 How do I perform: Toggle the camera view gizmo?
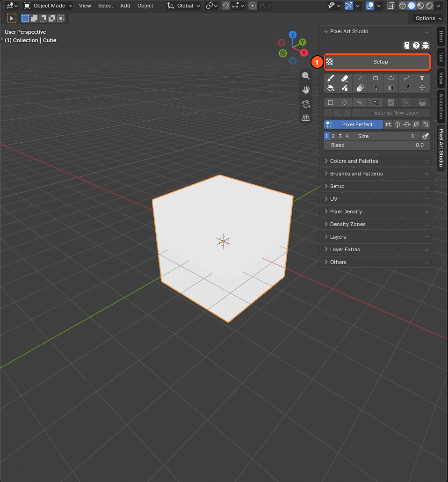tap(306, 104)
